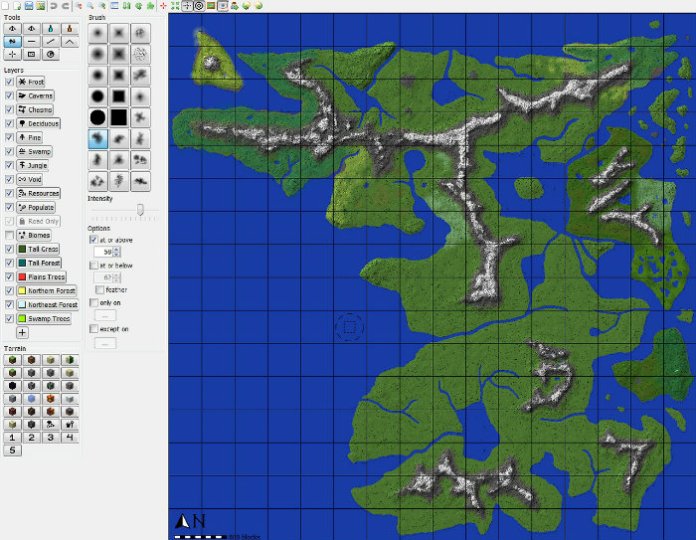
Task: Select the teal Flood with water tool
Action: point(50,28)
